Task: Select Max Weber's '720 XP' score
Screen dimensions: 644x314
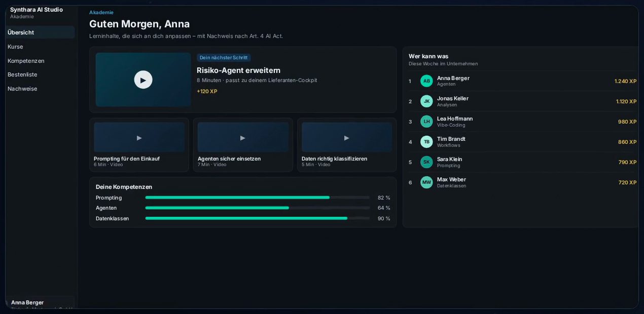Action: click(627, 182)
